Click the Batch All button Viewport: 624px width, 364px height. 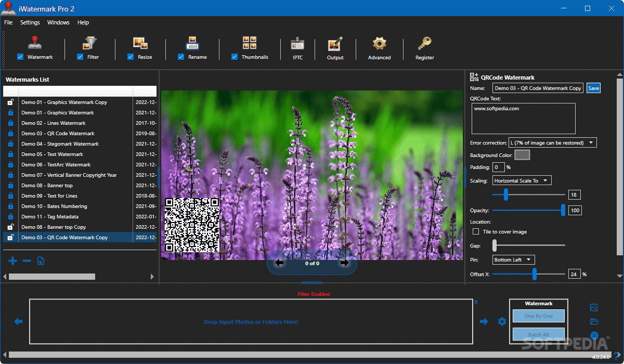[x=539, y=334]
